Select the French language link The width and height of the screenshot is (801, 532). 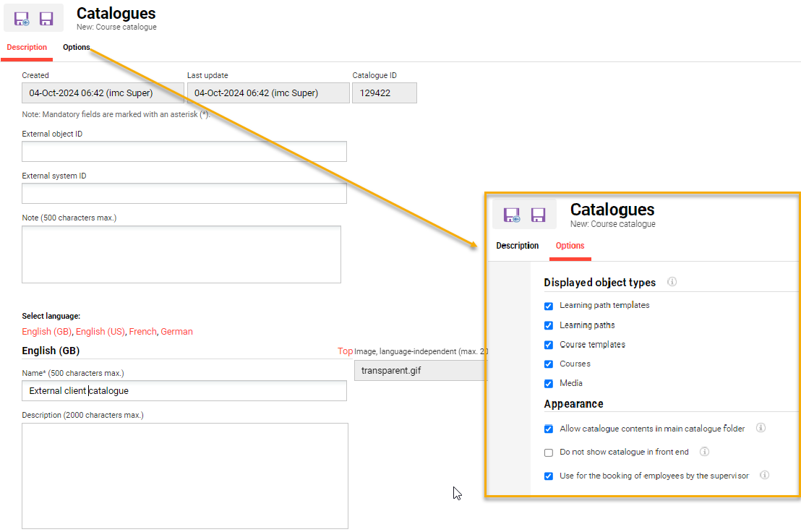coord(142,332)
